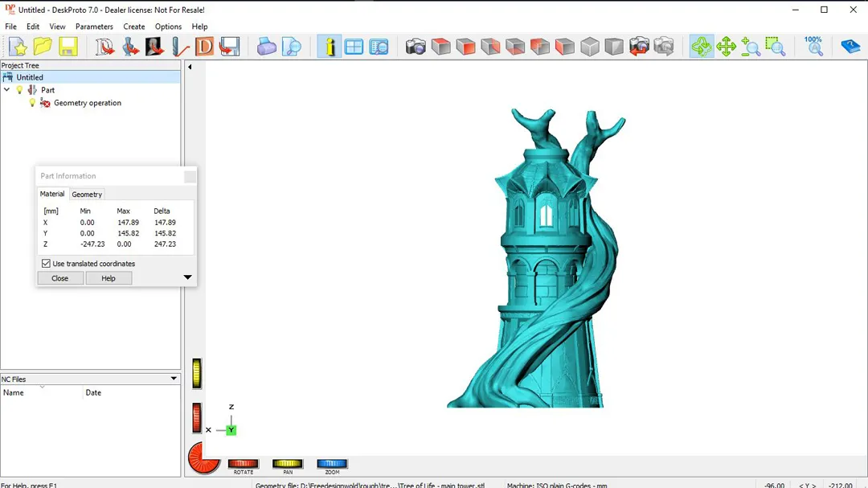Uncheck Use translated coordinates checkbox
Screen dimensions: 868x488
pos(46,264)
